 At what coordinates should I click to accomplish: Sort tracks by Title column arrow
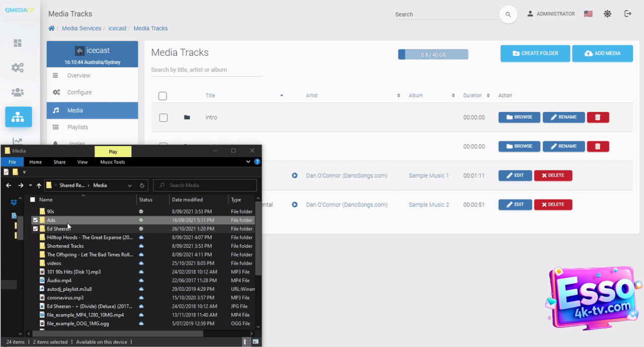[282, 96]
